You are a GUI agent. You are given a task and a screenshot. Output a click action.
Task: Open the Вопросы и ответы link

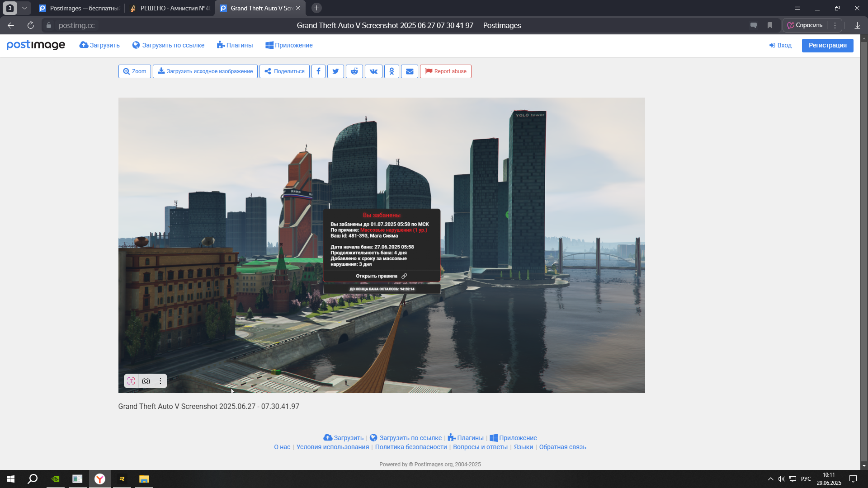(480, 447)
